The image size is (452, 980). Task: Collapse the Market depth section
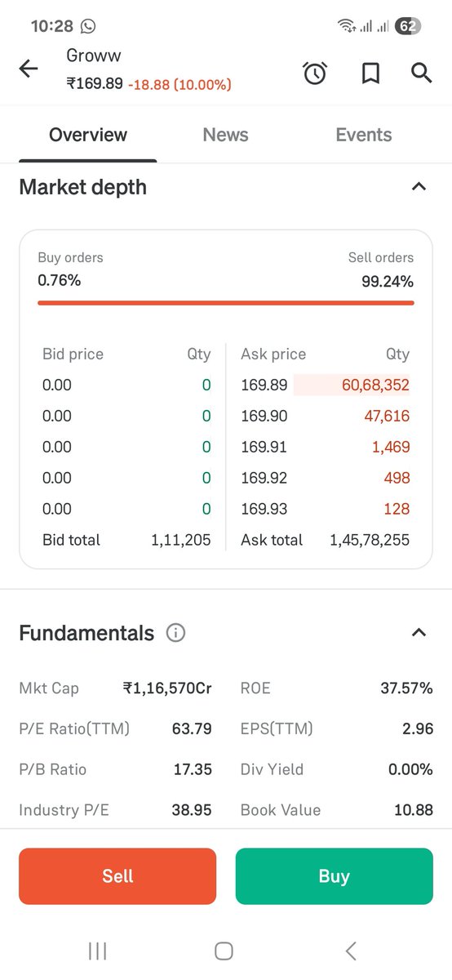[419, 187]
